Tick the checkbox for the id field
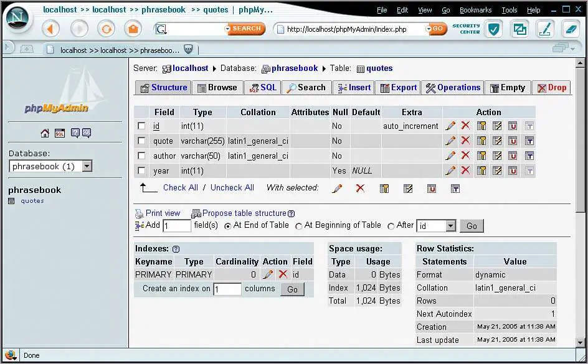Image resolution: width=588 pixels, height=364 pixels. coord(141,126)
